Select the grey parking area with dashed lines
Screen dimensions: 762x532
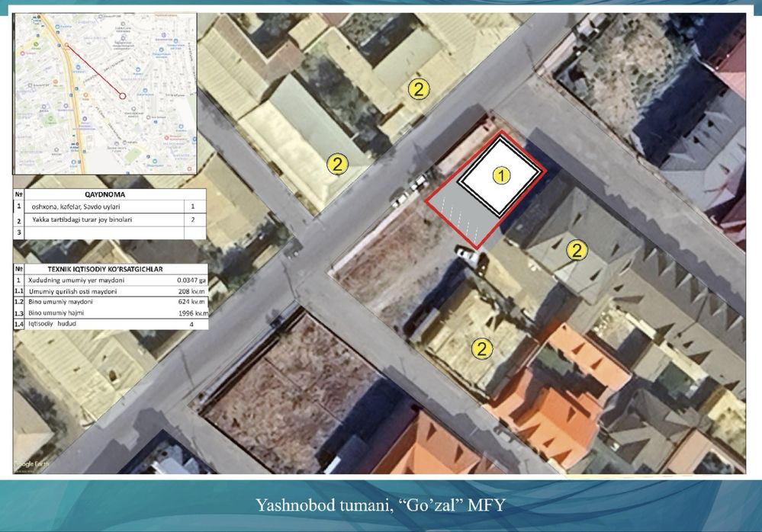click(x=461, y=213)
